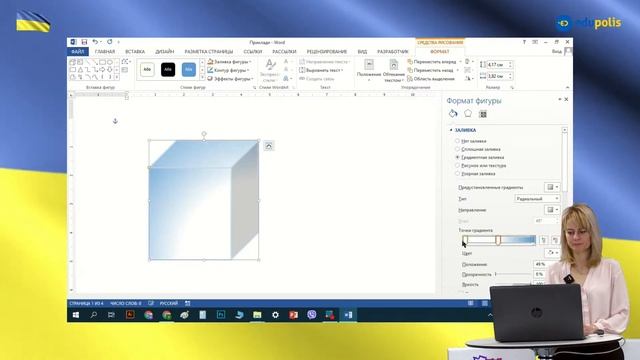Click the status bar language (РУССКИЙ) indicator
640x360 pixels.
169,303
